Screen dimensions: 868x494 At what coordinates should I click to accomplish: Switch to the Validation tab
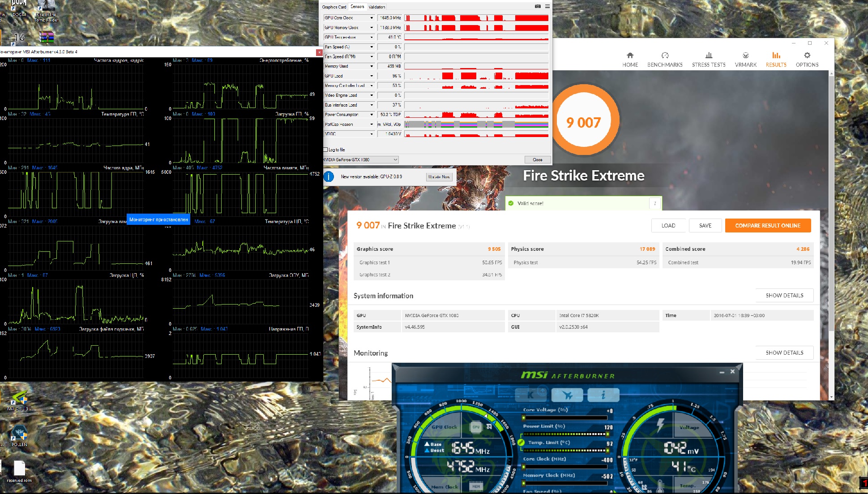[376, 7]
